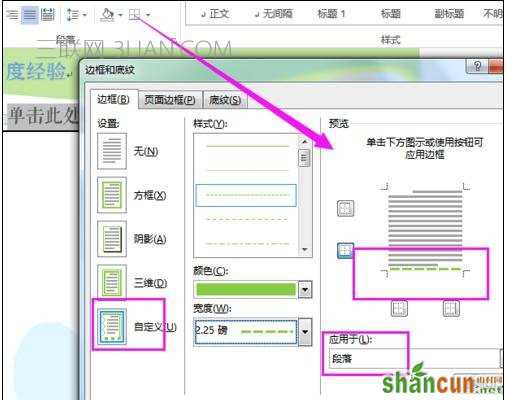Image resolution: width=507 pixels, height=400 pixels.
Task: Click the shading paint bucket icon
Action: [x=107, y=15]
